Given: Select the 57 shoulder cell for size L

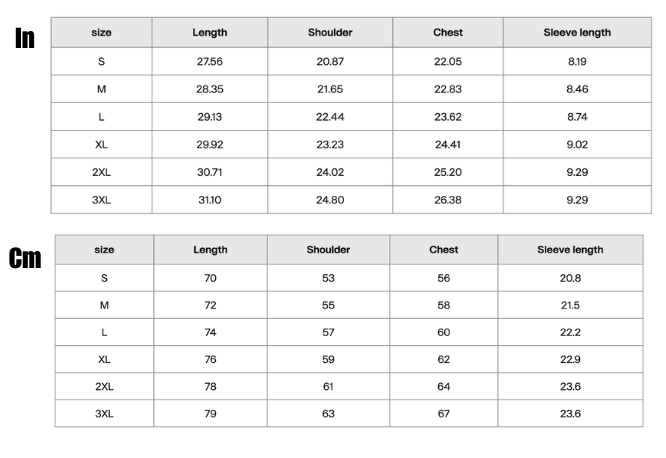Looking at the screenshot, I should click(x=328, y=332).
